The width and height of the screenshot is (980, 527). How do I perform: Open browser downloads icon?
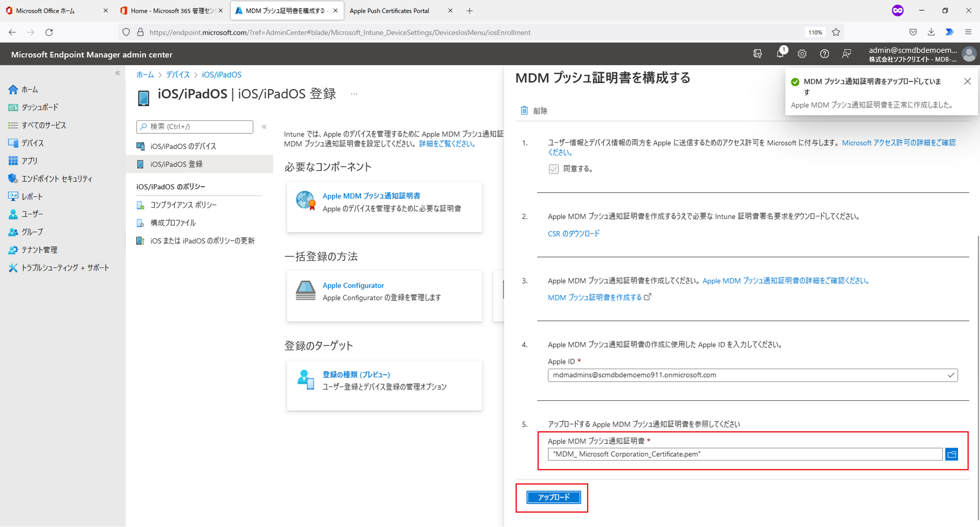[x=931, y=32]
